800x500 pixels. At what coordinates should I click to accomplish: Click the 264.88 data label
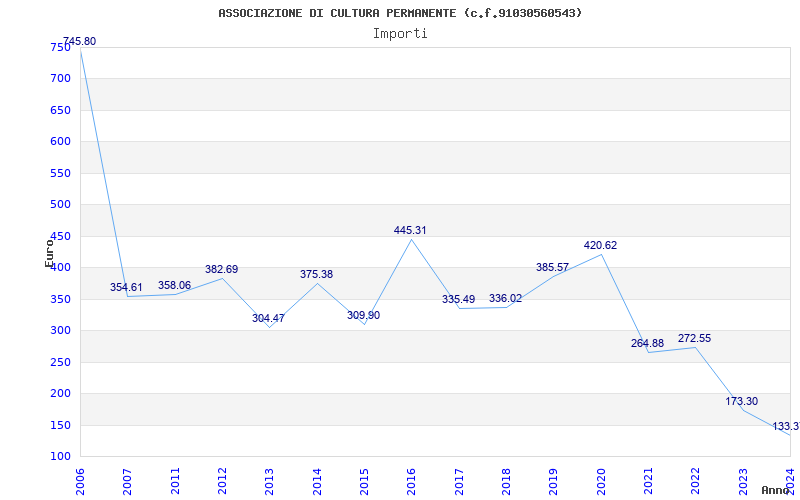[647, 343]
